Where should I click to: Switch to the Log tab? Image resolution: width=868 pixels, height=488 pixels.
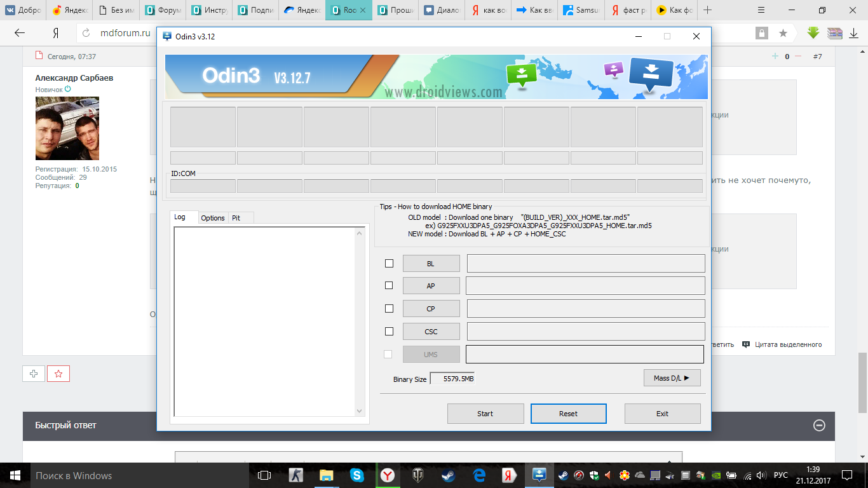(184, 217)
